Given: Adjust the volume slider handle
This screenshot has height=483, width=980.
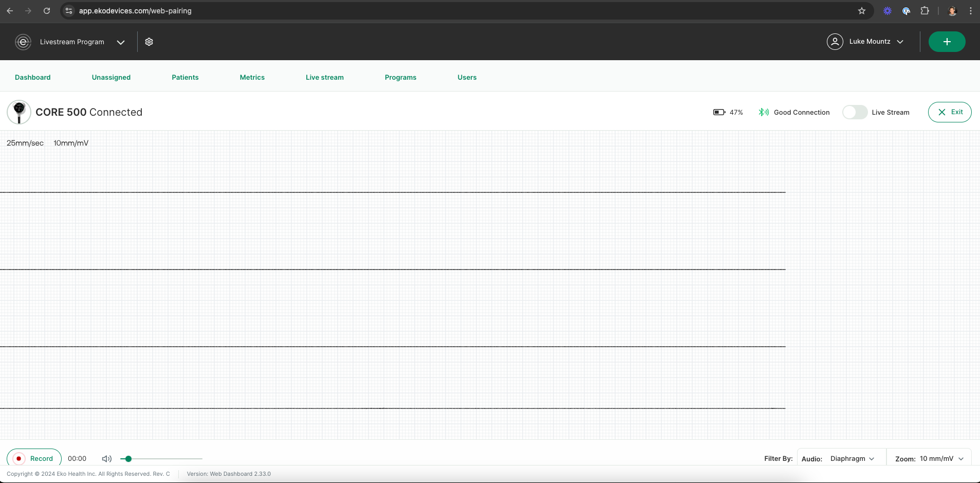Looking at the screenshot, I should (x=127, y=458).
